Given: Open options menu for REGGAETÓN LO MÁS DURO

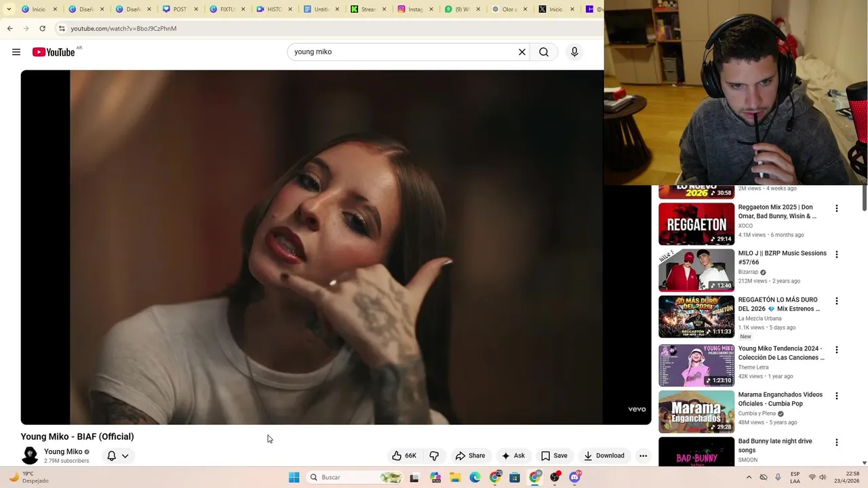Looking at the screenshot, I should [x=837, y=301].
